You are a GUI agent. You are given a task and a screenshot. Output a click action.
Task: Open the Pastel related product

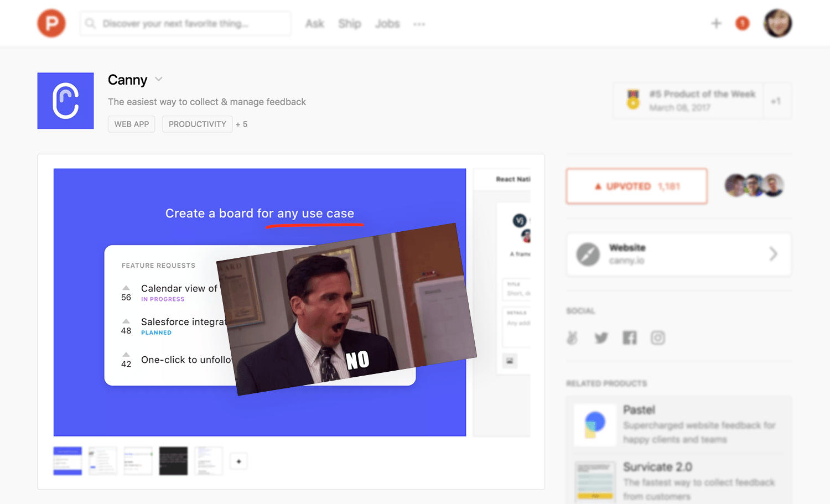tap(679, 425)
